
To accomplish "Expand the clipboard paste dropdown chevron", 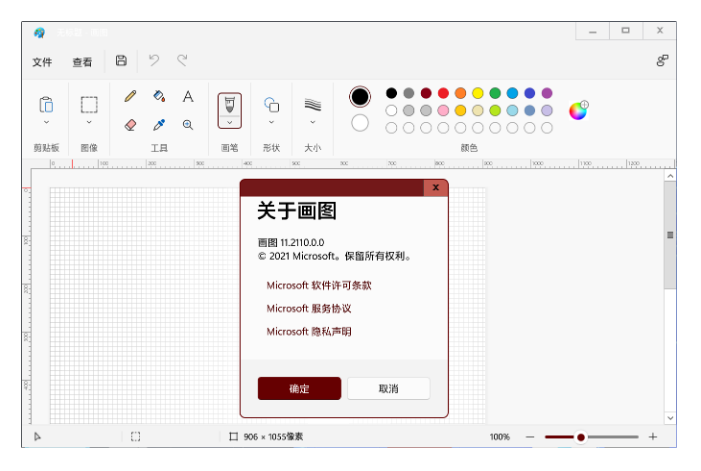I will coord(46,122).
